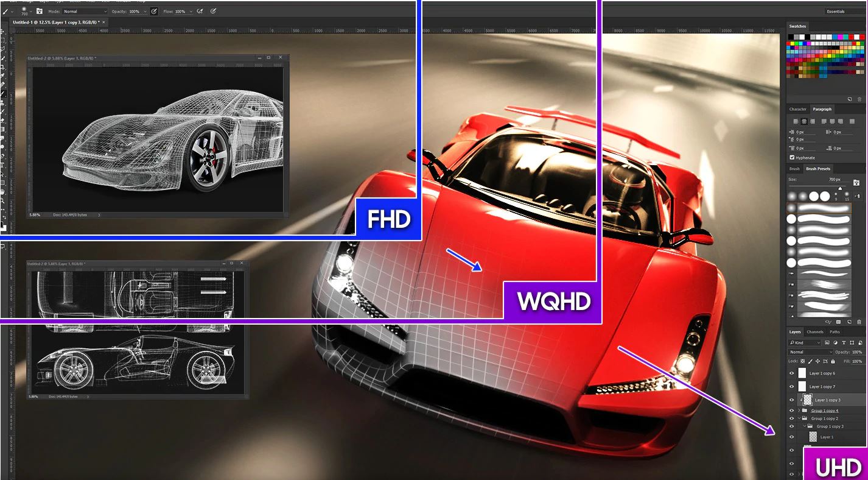Click the lock all layers padlock icon
Screen dimensions: 868x480
833,361
